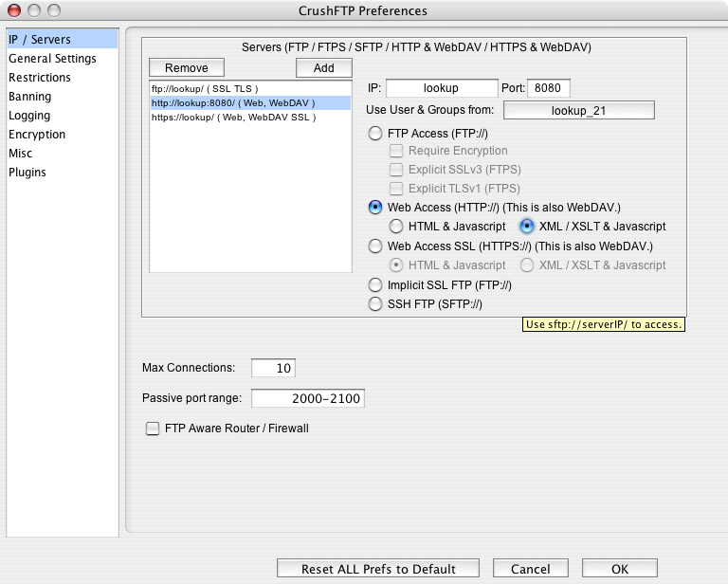Viewport: 728px width, 584px height.
Task: Click the Add server button
Action: (x=323, y=68)
